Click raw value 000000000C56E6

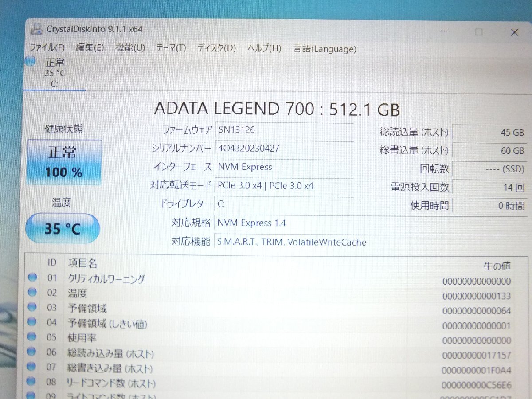pos(476,385)
